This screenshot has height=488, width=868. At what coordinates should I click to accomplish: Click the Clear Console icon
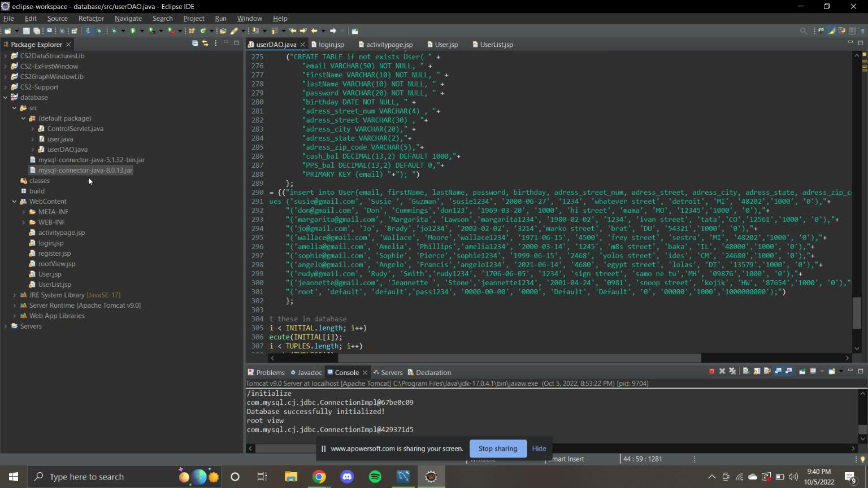[x=746, y=371]
